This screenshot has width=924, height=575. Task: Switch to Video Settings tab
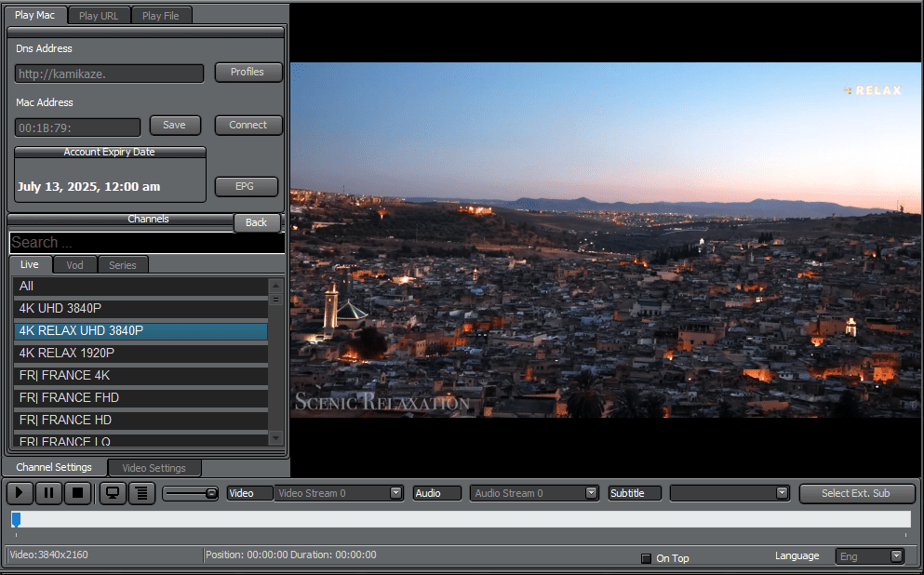[x=154, y=468]
